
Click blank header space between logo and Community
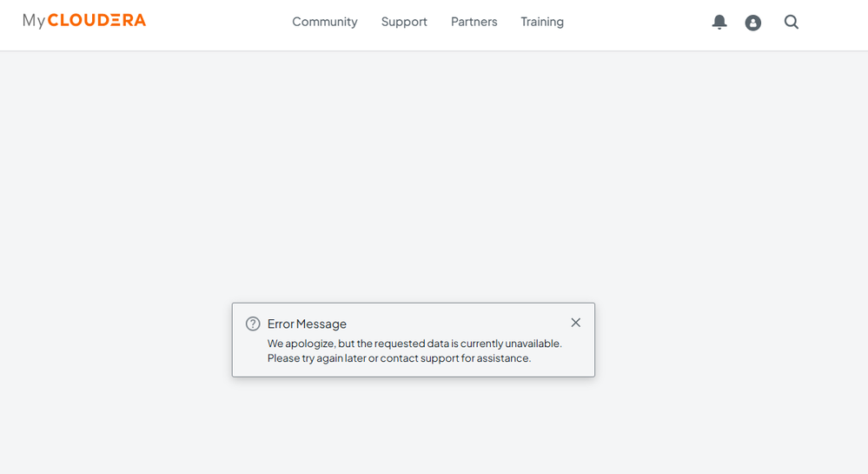pyautogui.click(x=217, y=23)
